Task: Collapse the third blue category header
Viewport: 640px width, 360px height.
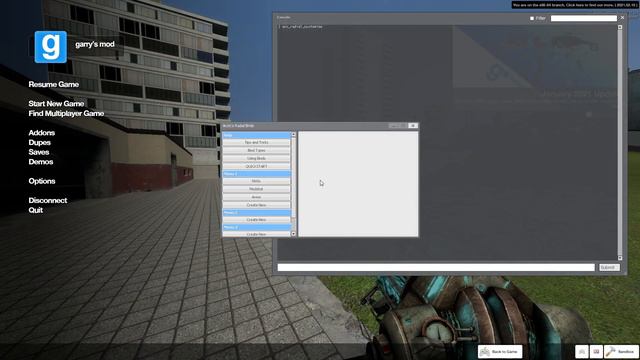Action: click(256, 213)
